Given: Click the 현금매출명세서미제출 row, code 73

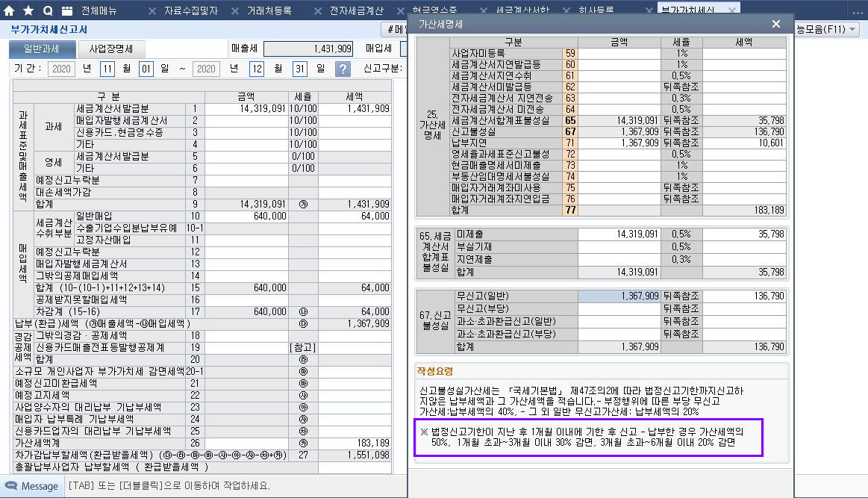Looking at the screenshot, I should (x=618, y=165).
